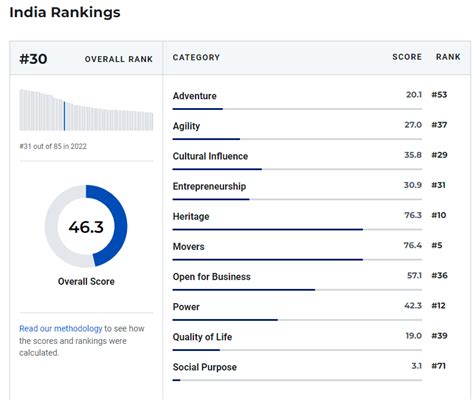Open the 'Read our methodology' link
The width and height of the screenshot is (474, 400).
61,329
